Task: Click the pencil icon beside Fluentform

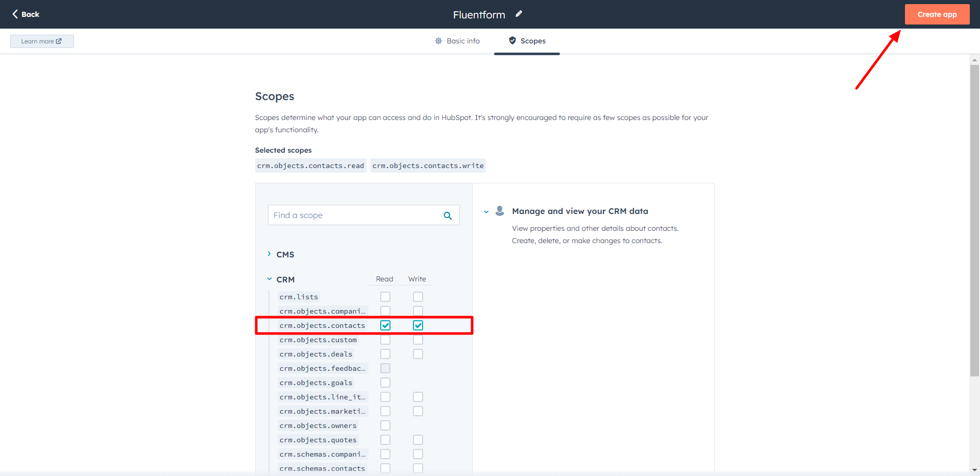Action: coord(519,14)
